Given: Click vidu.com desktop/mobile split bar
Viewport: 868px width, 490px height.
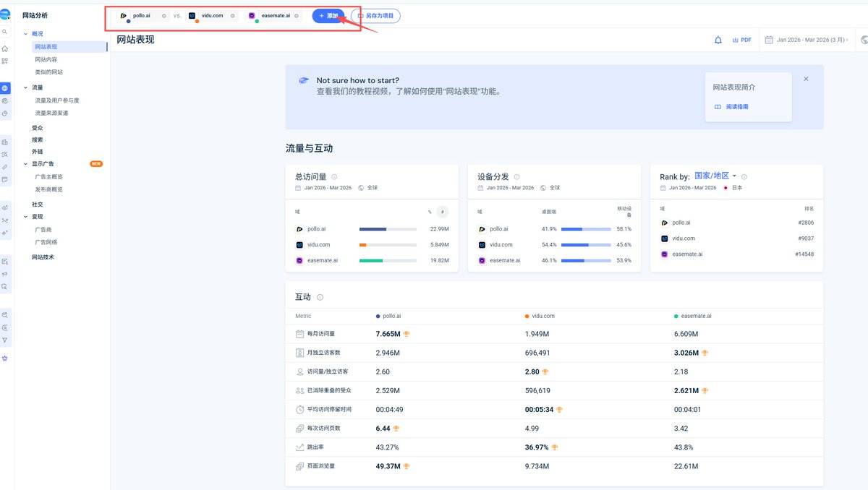Looking at the screenshot, I should (586, 244).
